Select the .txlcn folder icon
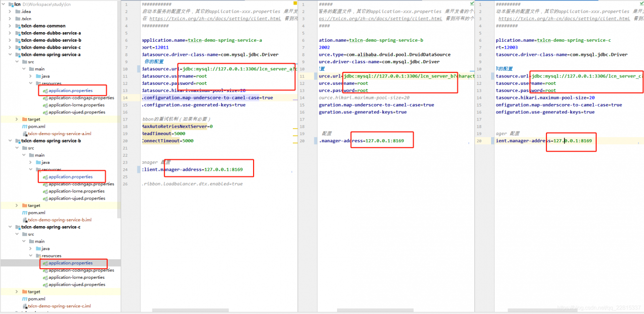Image resolution: width=644 pixels, height=314 pixels. click(17, 19)
